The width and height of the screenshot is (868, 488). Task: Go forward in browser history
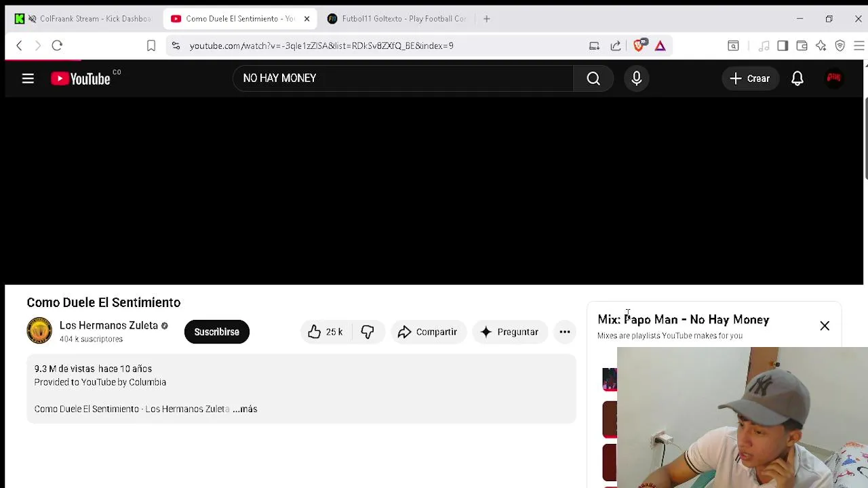(x=38, y=46)
